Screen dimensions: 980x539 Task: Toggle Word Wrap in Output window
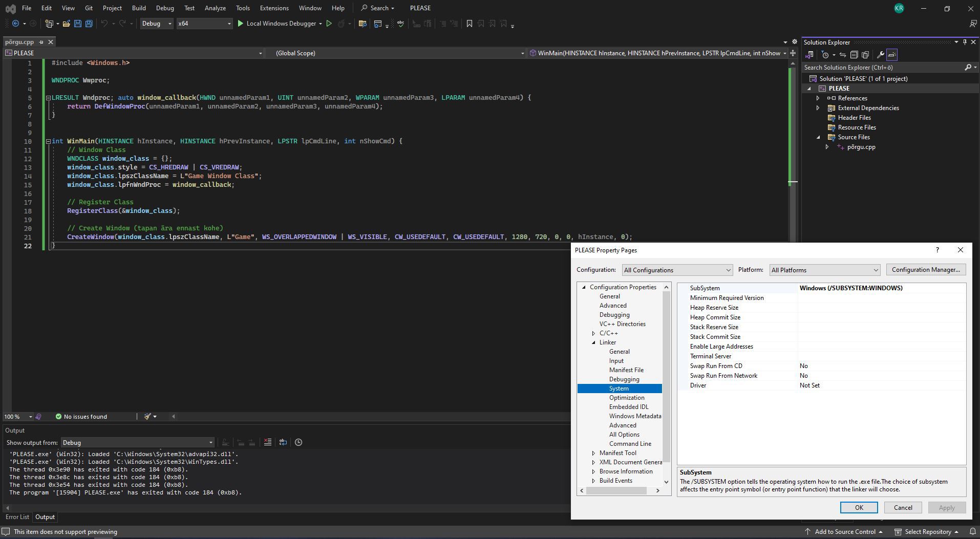point(283,442)
